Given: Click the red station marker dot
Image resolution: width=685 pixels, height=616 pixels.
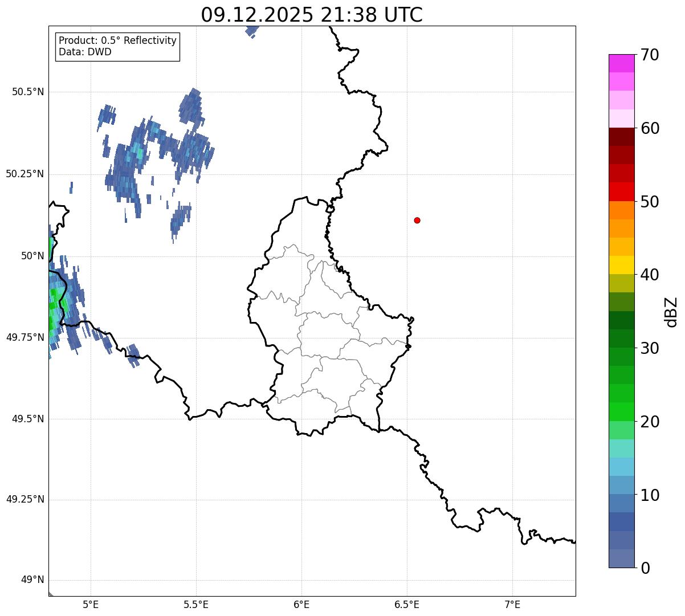Looking at the screenshot, I should click(x=417, y=221).
